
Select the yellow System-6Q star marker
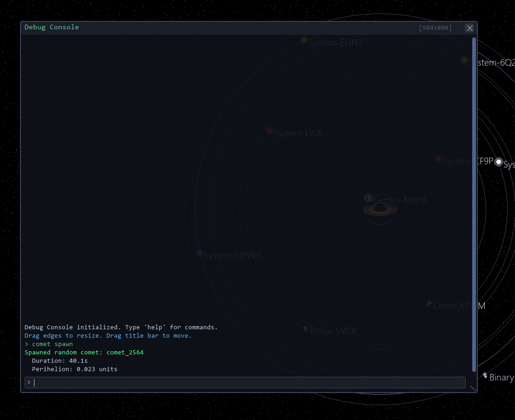[x=464, y=60]
